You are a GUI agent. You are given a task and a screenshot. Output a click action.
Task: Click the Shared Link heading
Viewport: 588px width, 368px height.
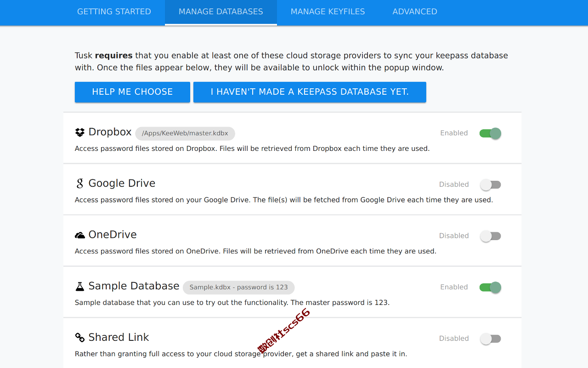(x=119, y=337)
